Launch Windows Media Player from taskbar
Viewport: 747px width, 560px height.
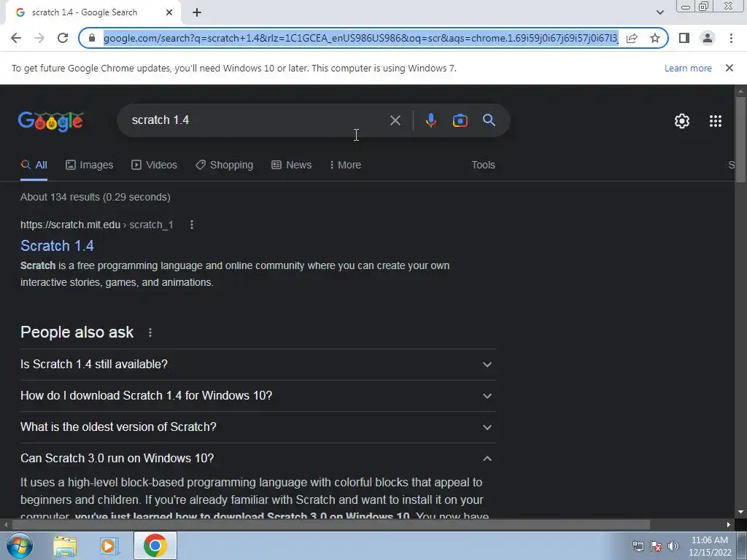point(109,545)
